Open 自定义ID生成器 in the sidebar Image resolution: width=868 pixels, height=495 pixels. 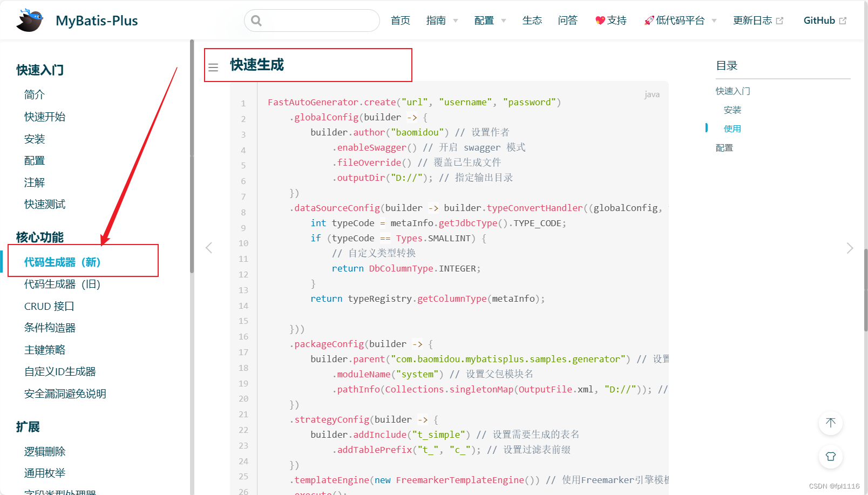[60, 371]
